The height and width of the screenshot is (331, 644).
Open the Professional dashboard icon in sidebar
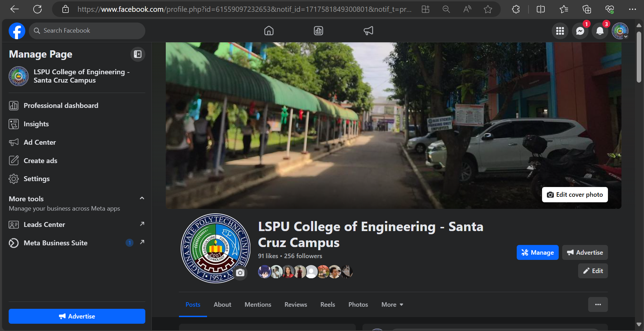[x=14, y=105]
